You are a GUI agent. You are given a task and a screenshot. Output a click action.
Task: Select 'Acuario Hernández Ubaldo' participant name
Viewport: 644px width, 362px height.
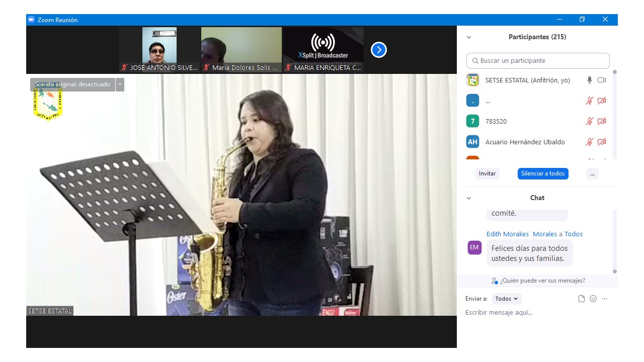[525, 142]
